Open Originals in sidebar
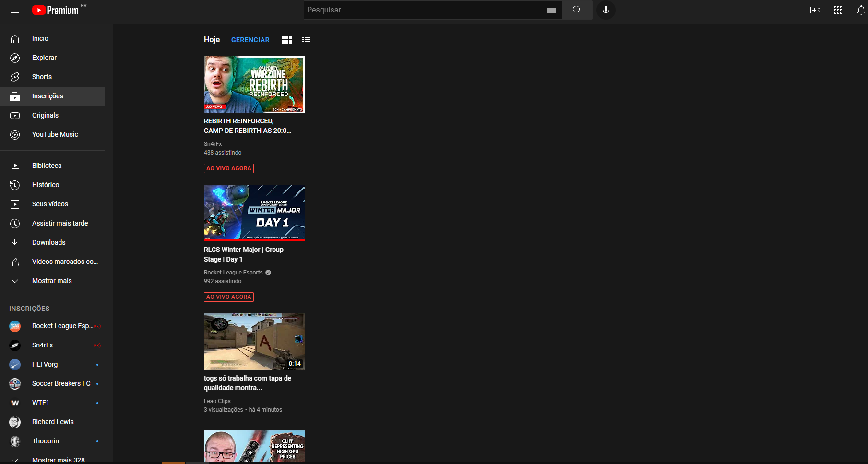This screenshot has height=464, width=868. pos(53,115)
